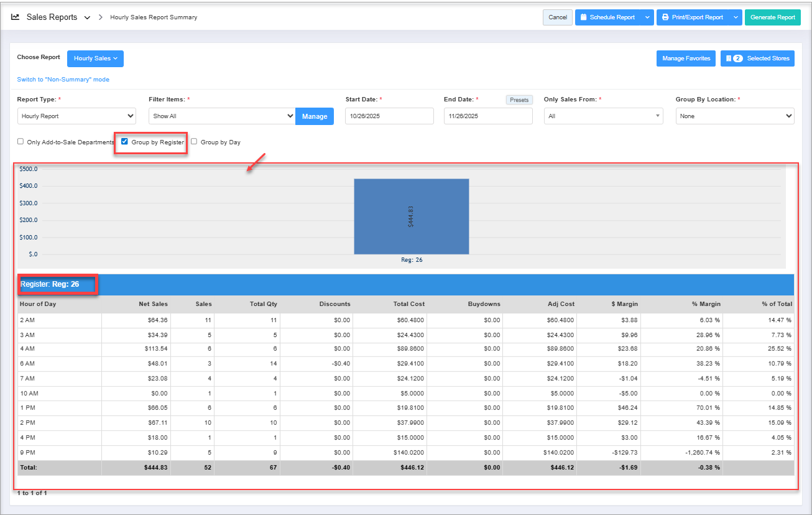The height and width of the screenshot is (515, 812).
Task: Click the Sales Reports chart icon
Action: pos(16,17)
